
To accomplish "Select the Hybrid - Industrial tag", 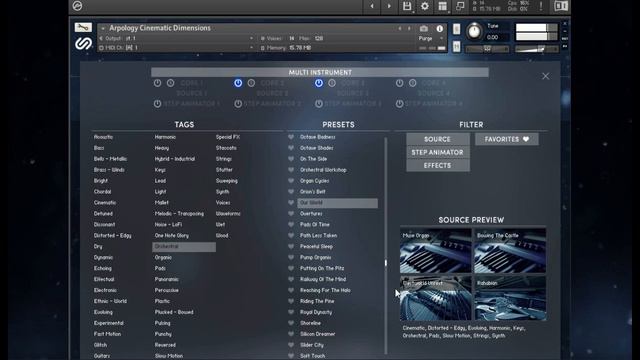I will [x=175, y=159].
